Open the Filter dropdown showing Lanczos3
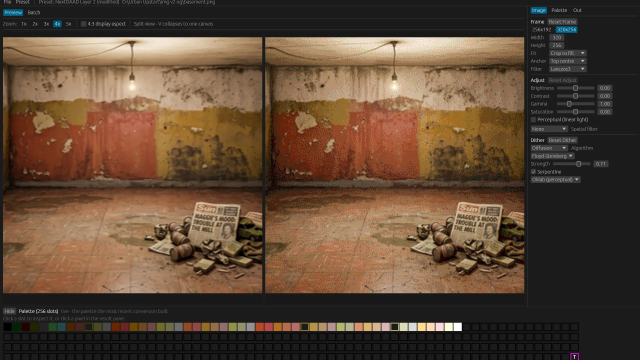The height and width of the screenshot is (360, 640). tap(568, 69)
